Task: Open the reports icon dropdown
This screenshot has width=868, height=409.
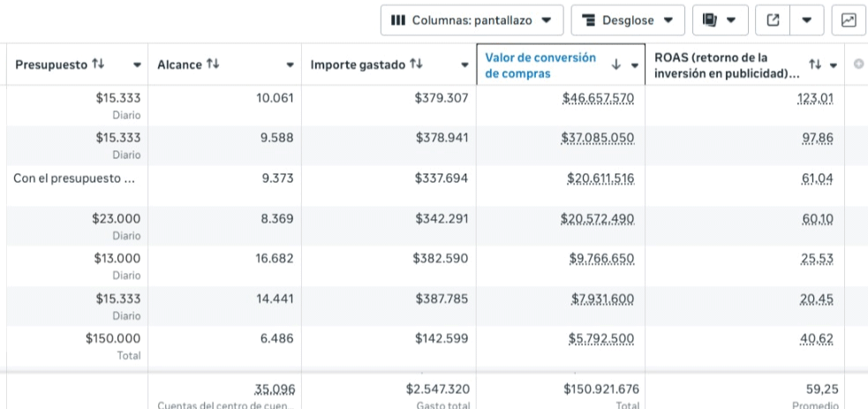Action: 720,19
